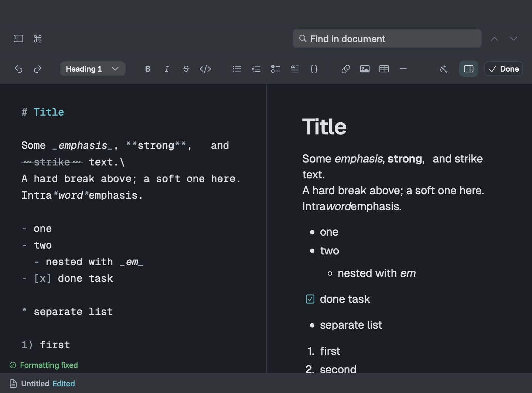Click 'nested with em' line in the editor

[x=89, y=262]
